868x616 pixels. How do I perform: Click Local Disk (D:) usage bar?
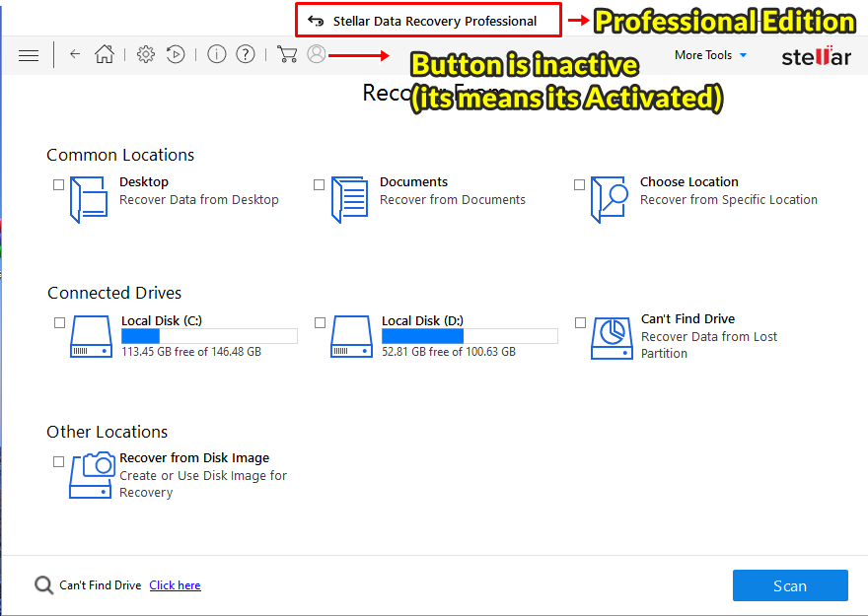pyautogui.click(x=470, y=336)
